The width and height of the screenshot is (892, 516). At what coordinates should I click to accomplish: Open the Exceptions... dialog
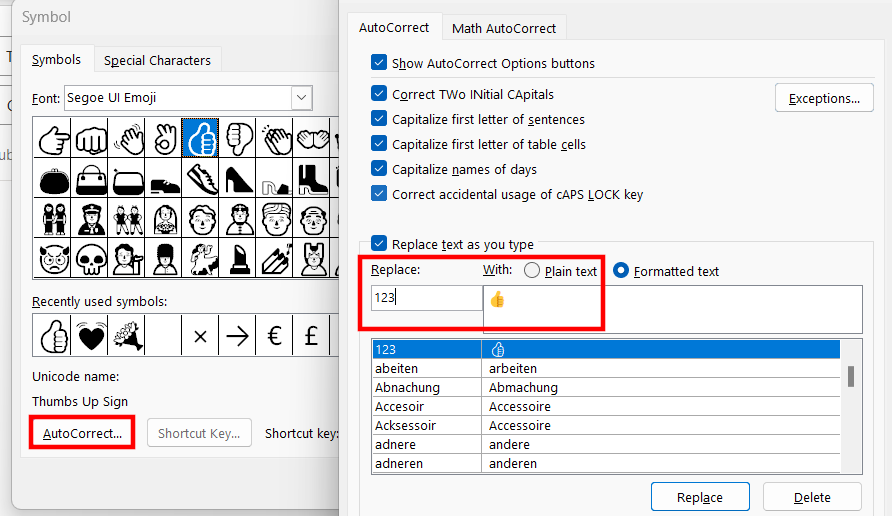[824, 98]
